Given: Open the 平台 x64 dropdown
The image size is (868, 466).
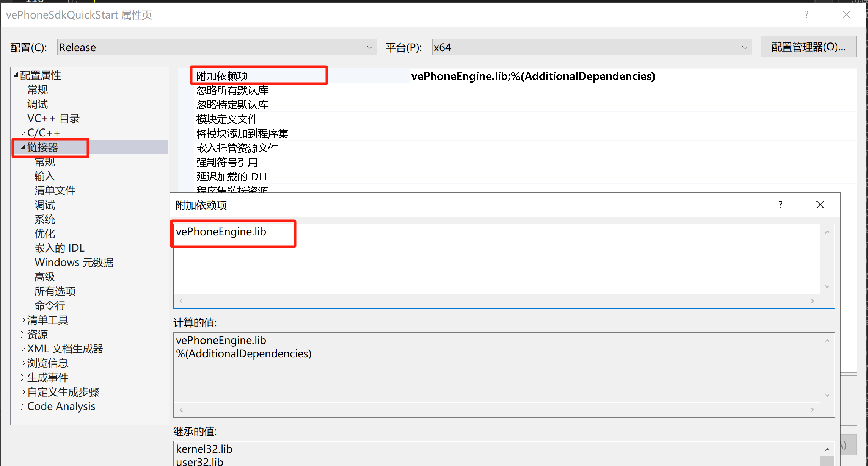Looking at the screenshot, I should (591, 47).
